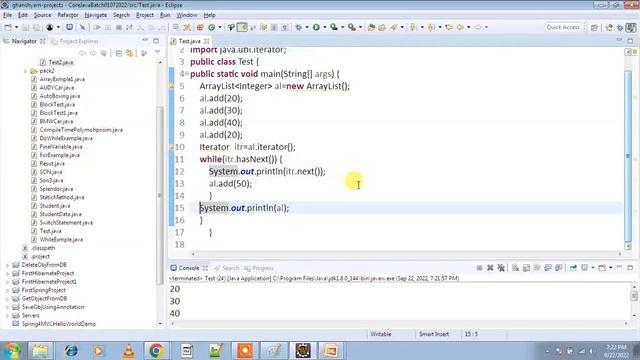The image size is (640, 360).
Task: Click the Run green play toolbar icon
Action: 316,27
